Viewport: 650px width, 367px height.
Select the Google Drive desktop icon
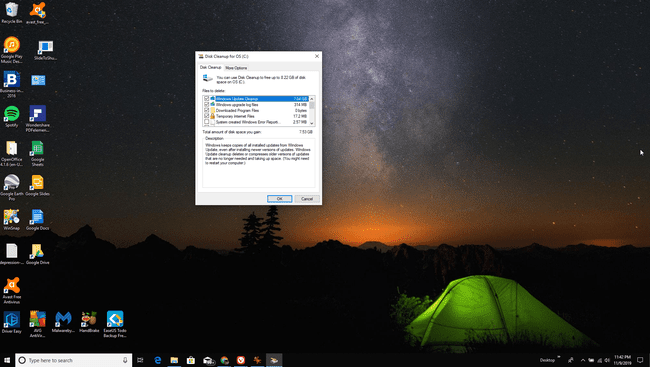tap(37, 254)
